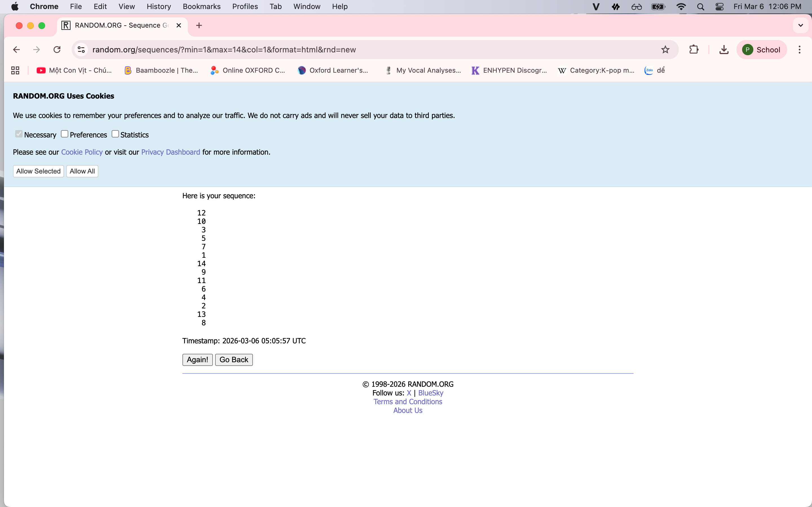The image size is (812, 507).
Task: Click the Again! button
Action: 197,359
